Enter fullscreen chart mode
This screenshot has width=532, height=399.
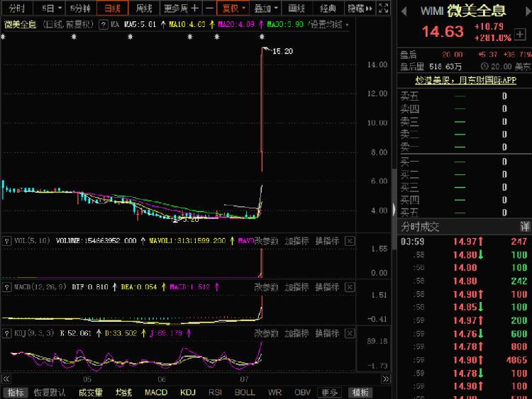(x=383, y=8)
